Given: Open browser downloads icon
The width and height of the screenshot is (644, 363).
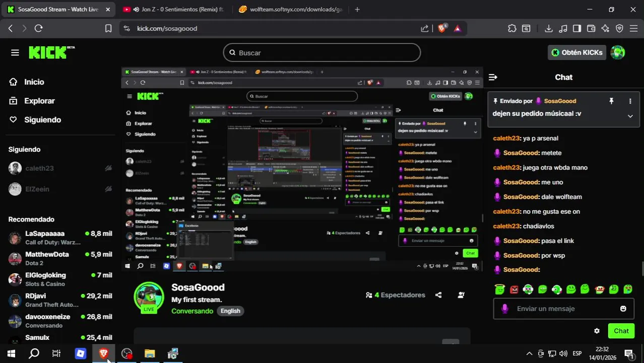Looking at the screenshot, I should coord(549,28).
